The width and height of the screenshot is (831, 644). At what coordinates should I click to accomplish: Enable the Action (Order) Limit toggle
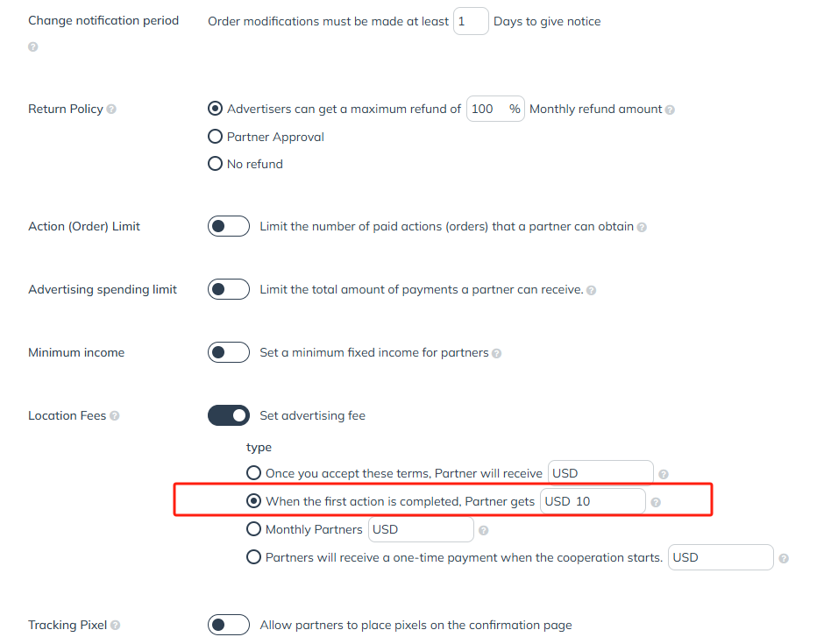coord(229,226)
